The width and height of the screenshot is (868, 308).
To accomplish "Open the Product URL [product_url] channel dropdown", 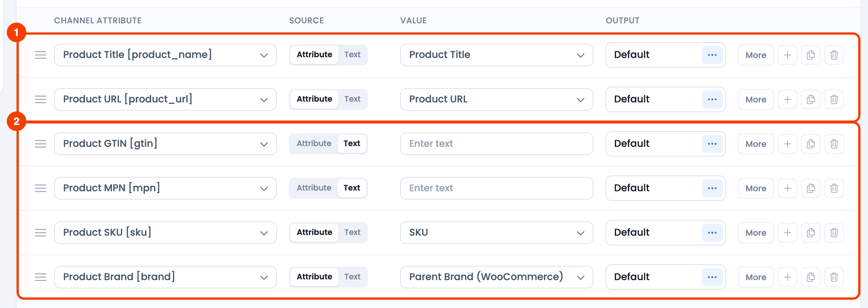I will (165, 99).
